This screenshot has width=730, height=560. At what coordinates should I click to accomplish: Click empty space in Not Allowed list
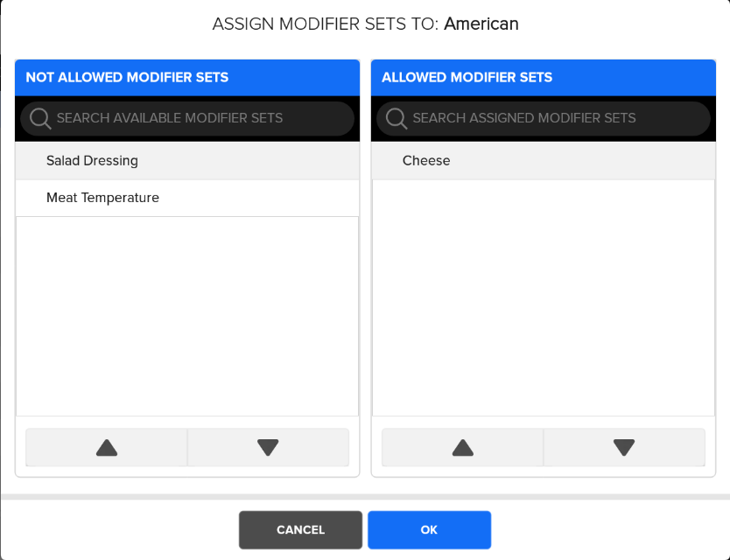(x=187, y=315)
